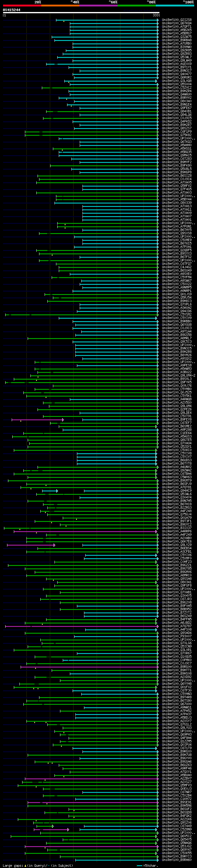Click the magenta alignment bar for UniRef100_A2ZBV7
The height and width of the screenshot is (868, 197).
[x=92, y=779]
